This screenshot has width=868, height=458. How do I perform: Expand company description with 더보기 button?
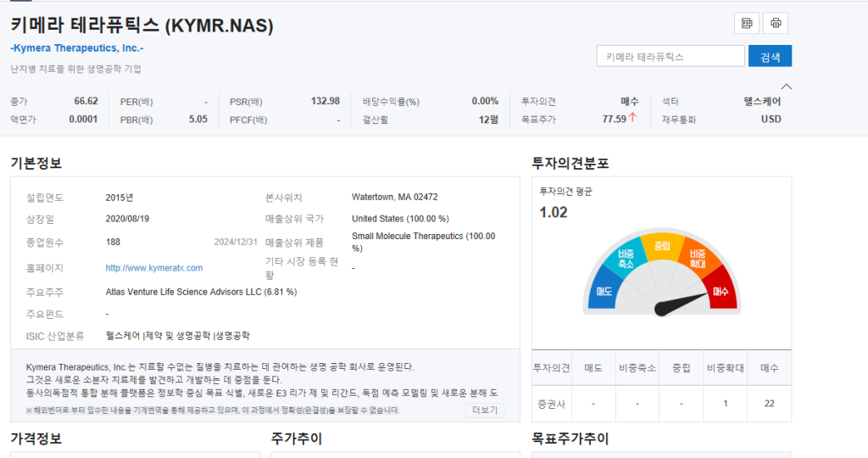(484, 410)
